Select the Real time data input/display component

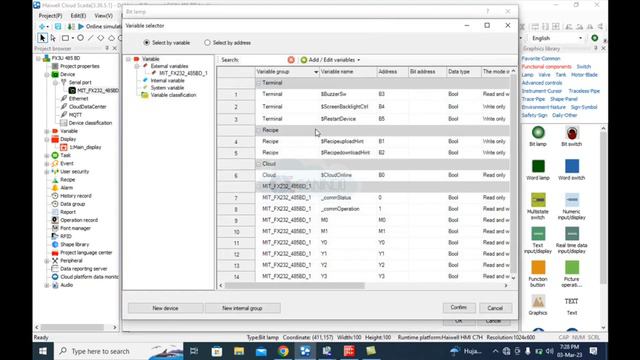[571, 234]
